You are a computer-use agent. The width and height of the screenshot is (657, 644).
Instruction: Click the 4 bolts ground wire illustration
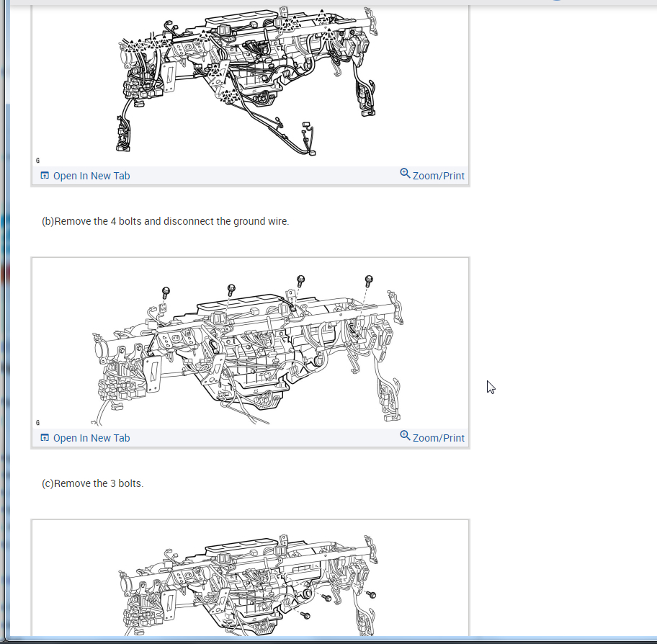[250, 344]
